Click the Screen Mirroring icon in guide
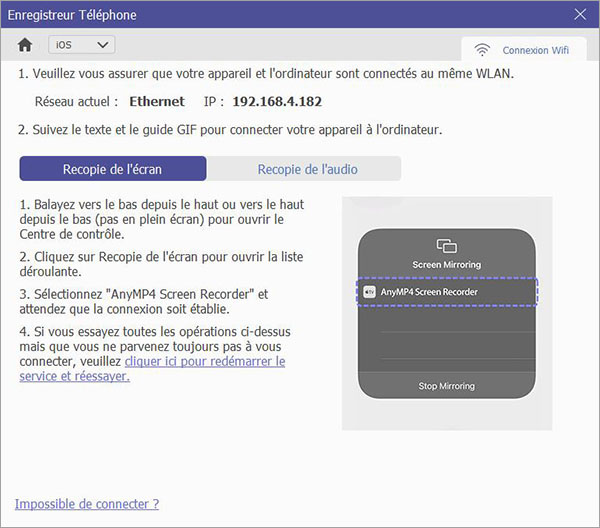This screenshot has width=600, height=528. [x=447, y=246]
